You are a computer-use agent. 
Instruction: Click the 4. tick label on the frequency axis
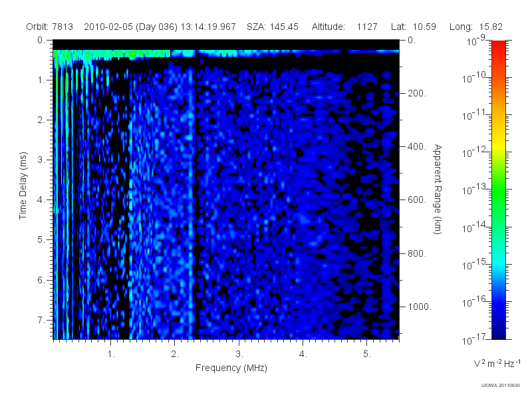click(303, 354)
